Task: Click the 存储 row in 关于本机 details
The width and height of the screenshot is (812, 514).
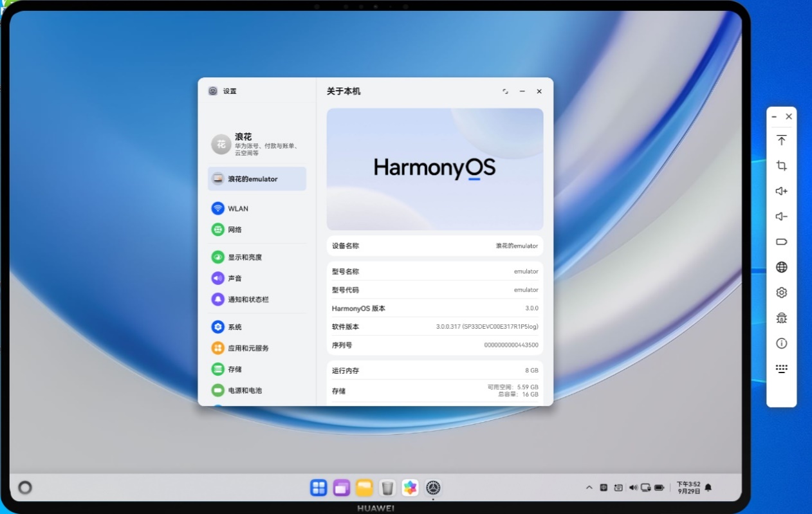Action: pyautogui.click(x=435, y=390)
